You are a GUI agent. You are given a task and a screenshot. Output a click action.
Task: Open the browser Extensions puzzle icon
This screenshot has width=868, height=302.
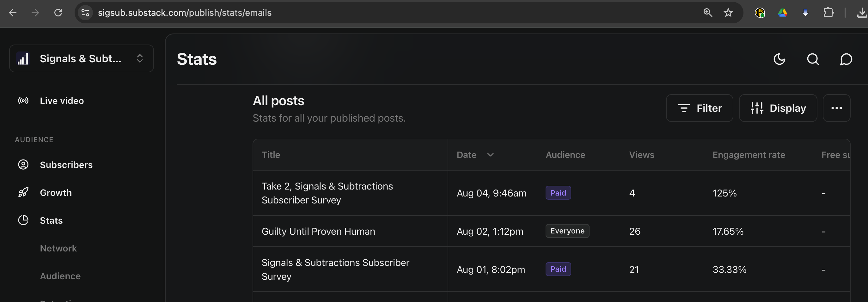tap(828, 13)
